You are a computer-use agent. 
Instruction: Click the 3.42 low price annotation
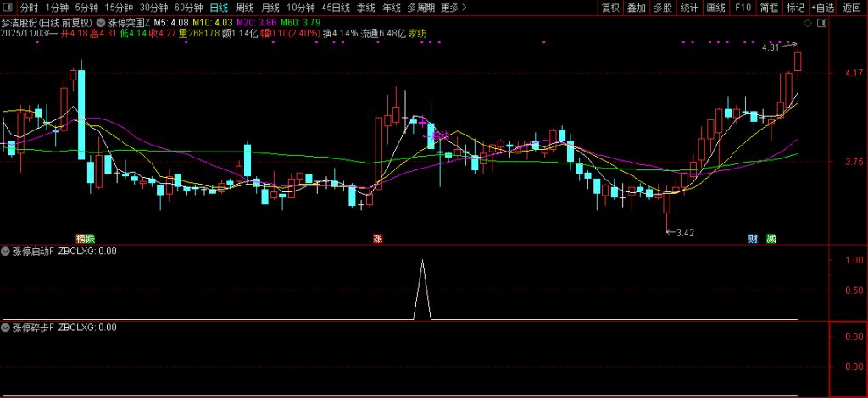pyautogui.click(x=685, y=233)
